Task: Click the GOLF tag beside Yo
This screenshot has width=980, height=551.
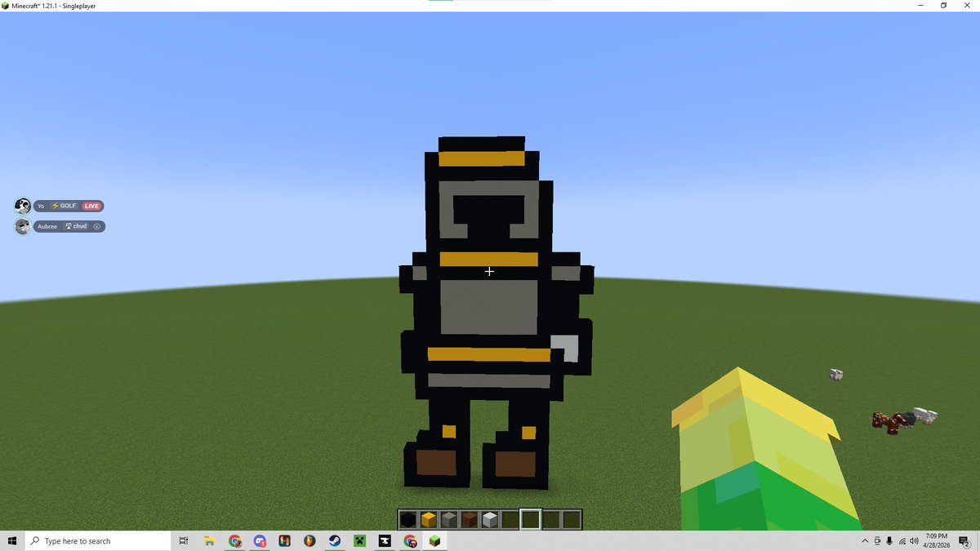Action: click(64, 206)
